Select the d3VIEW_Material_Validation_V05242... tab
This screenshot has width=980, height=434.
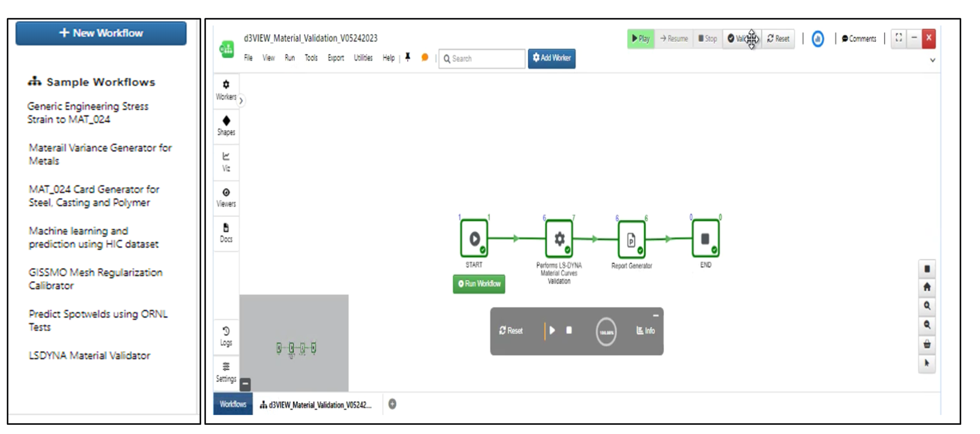click(x=316, y=405)
